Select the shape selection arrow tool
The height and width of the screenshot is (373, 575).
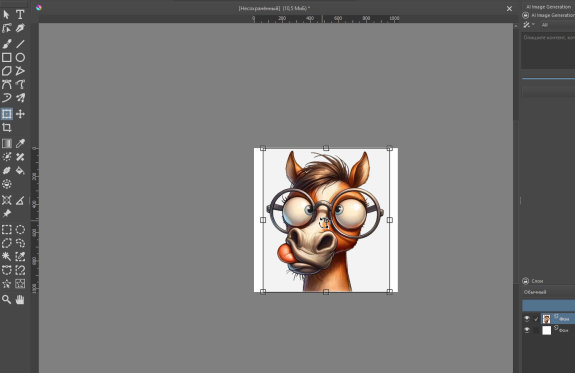point(7,14)
